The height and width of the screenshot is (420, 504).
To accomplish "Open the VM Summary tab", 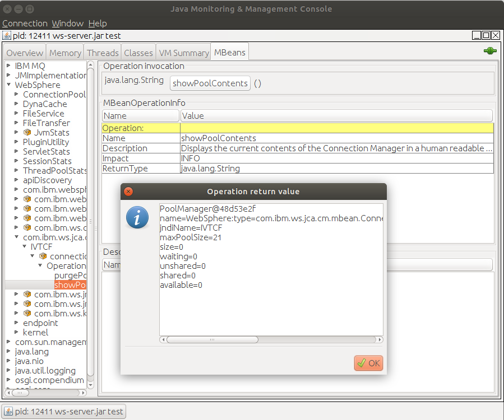I will tap(184, 53).
